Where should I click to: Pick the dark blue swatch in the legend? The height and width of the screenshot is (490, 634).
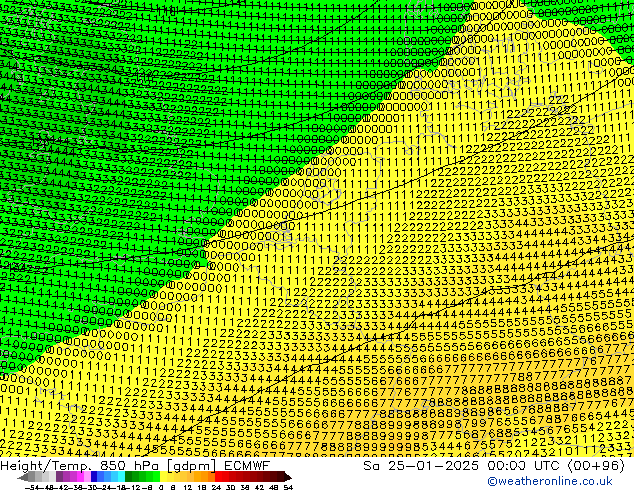[x=94, y=476]
